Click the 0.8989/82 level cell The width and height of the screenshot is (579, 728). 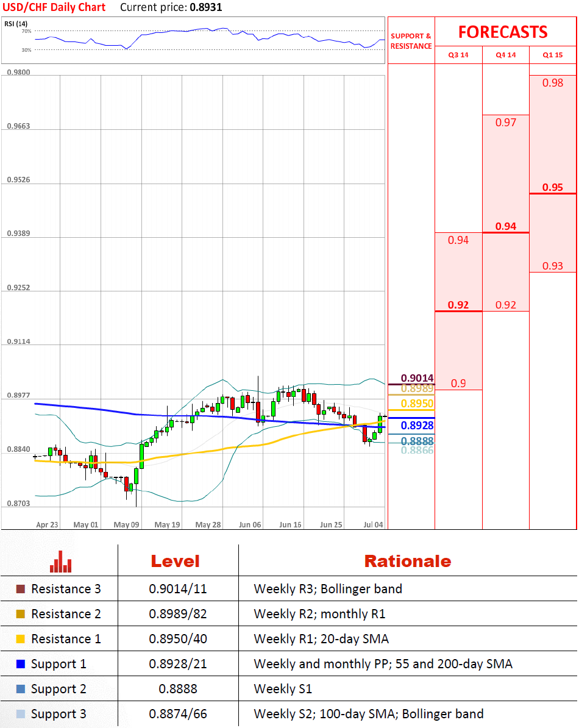tap(178, 614)
